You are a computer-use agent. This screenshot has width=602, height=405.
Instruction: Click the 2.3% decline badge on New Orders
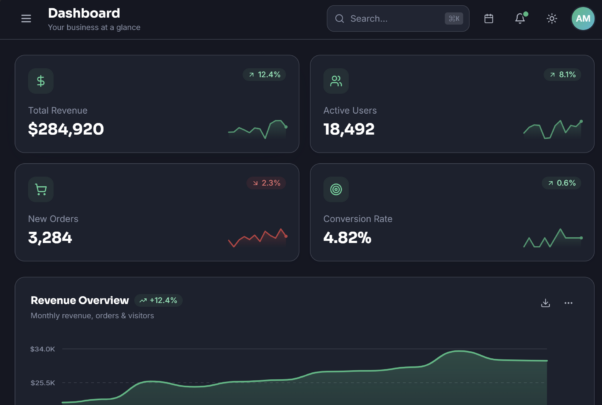tap(266, 183)
